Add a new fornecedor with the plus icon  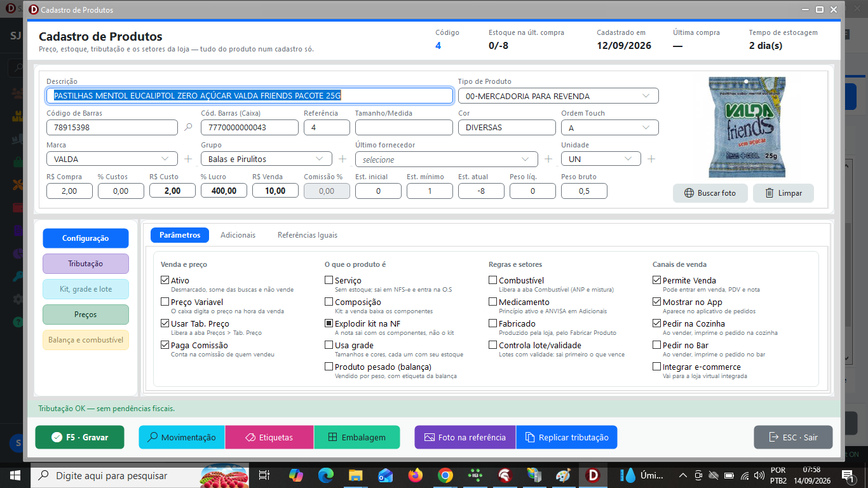pos(548,159)
